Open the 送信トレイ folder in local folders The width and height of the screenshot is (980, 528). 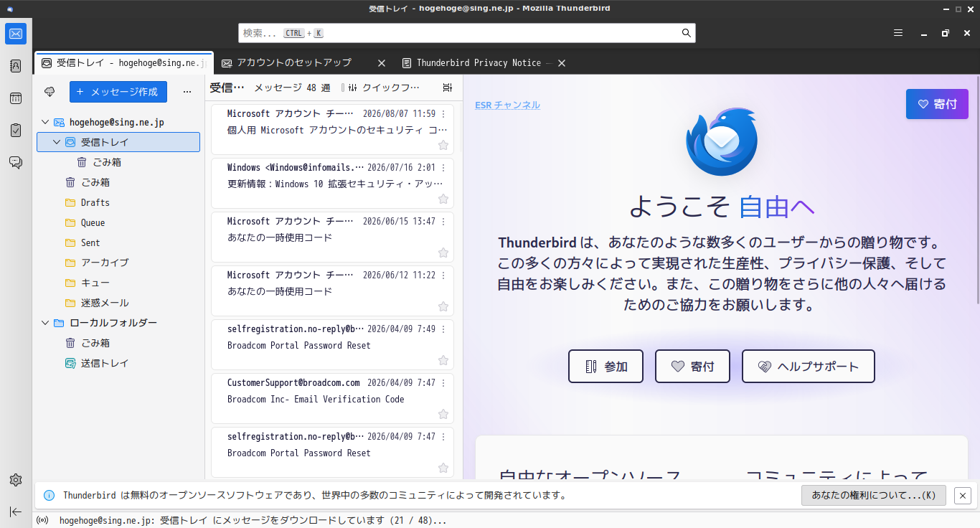tap(118, 364)
